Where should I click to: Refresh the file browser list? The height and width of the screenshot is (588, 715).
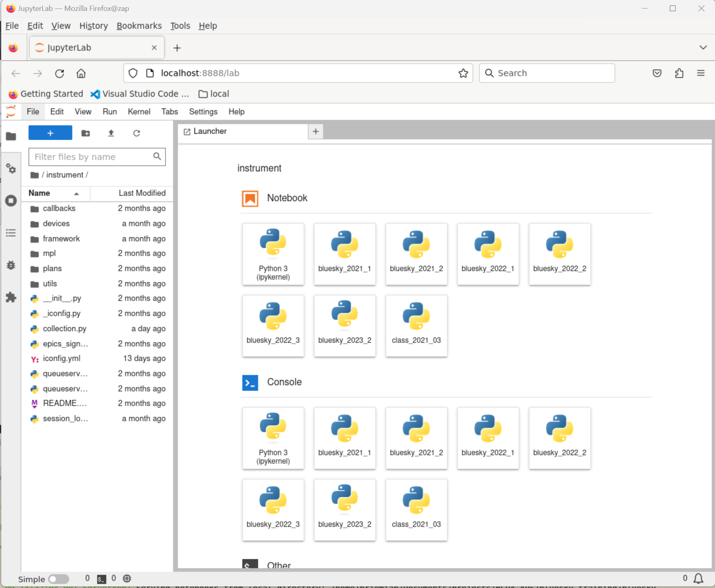coord(136,133)
